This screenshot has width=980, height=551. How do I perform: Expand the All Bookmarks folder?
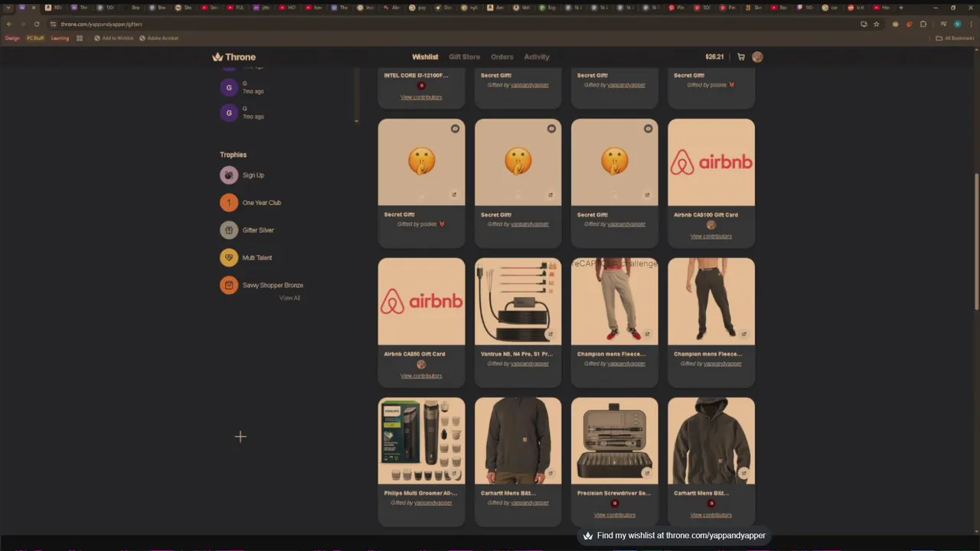click(x=954, y=37)
